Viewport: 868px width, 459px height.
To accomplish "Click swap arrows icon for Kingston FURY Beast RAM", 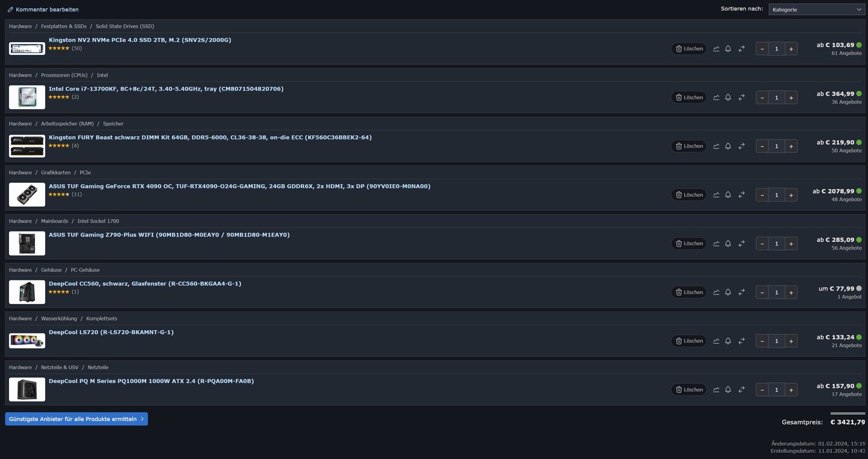I will click(741, 146).
